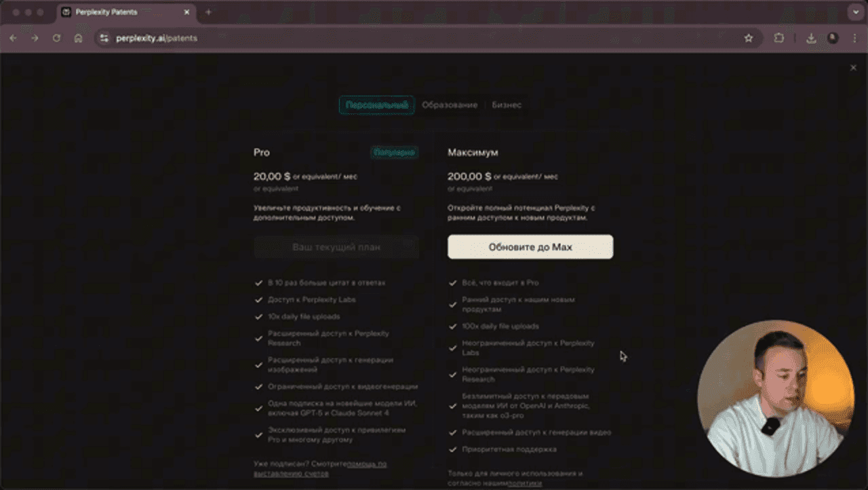Click checkmark next to 100x daily file uploads

452,326
